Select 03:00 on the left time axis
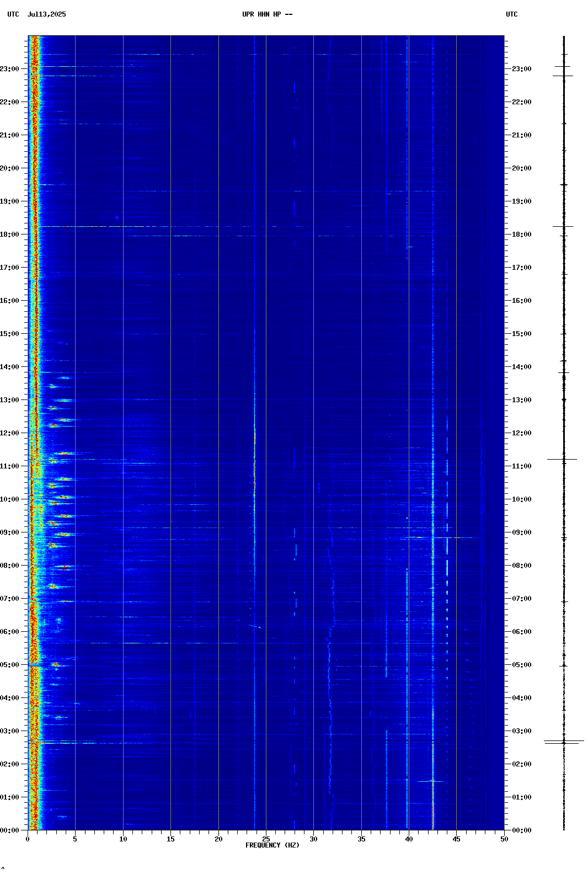This screenshot has height=874, width=588. point(9,731)
